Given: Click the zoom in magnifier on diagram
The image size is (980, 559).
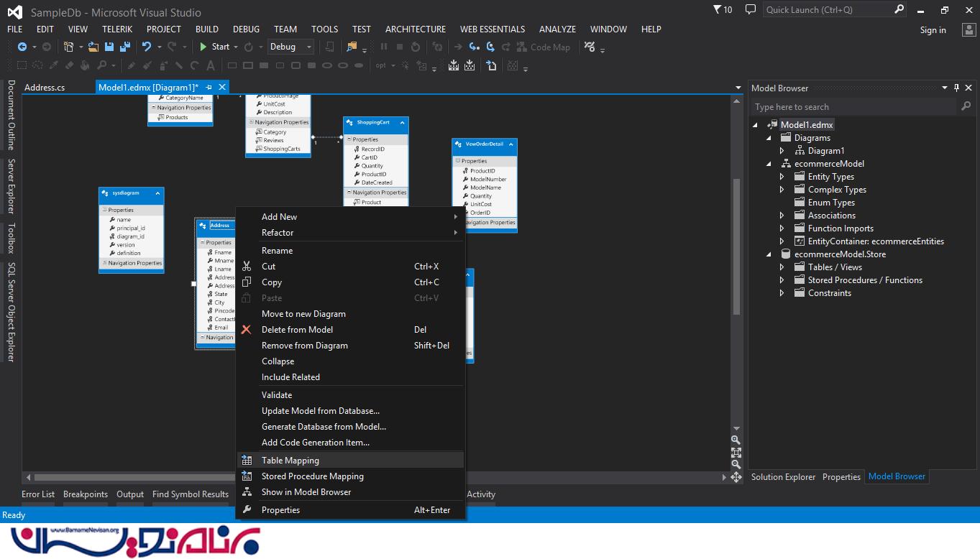Looking at the screenshot, I should (736, 440).
